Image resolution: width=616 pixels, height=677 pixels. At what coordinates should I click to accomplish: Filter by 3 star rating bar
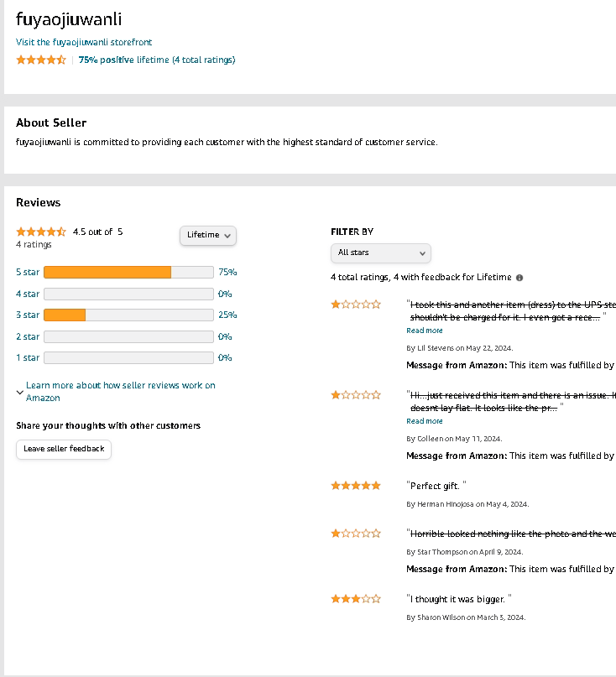(x=128, y=315)
